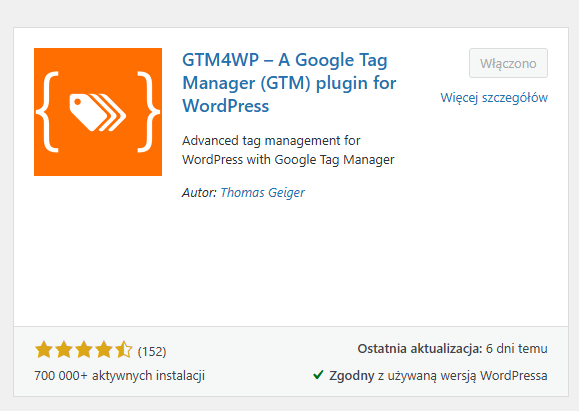Click Ostatnia aktualizacja: 6 dni temu
The width and height of the screenshot is (579, 411).
[x=452, y=349]
